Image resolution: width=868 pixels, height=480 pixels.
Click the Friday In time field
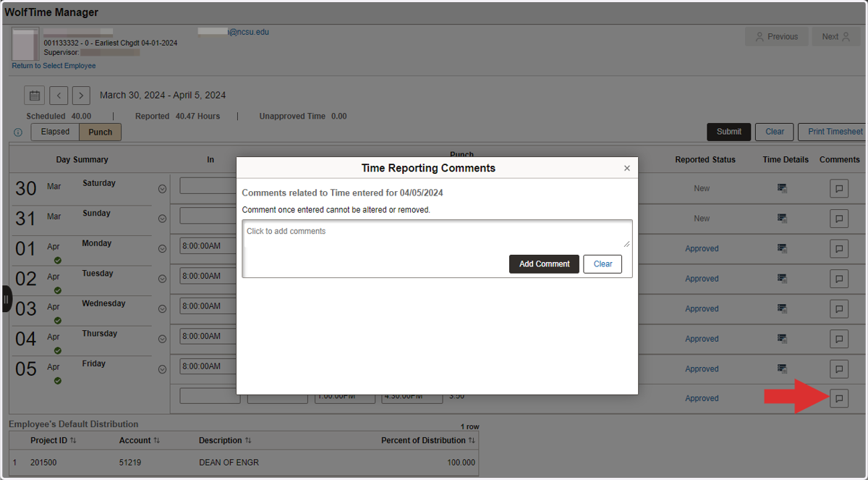tap(209, 366)
